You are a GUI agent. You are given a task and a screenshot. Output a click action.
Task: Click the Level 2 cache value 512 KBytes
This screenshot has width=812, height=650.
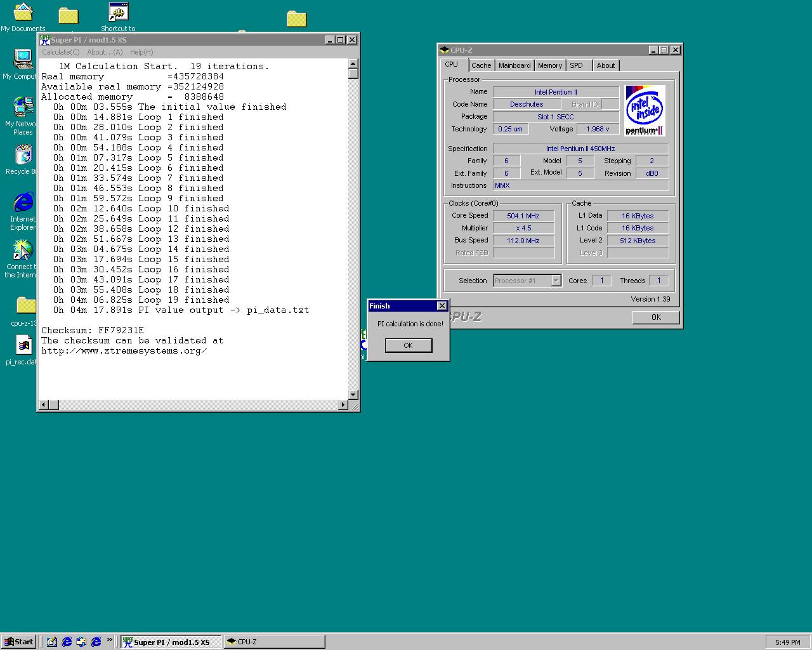tap(638, 241)
